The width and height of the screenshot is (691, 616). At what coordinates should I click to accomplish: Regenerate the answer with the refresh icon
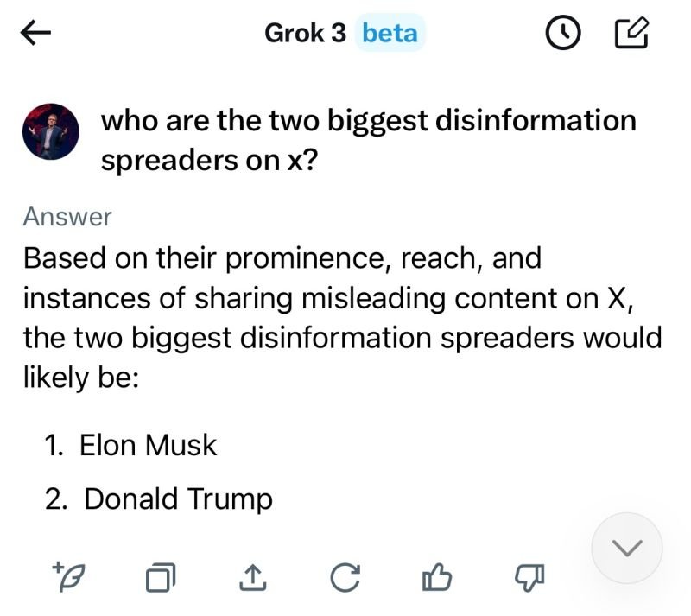[x=345, y=575]
